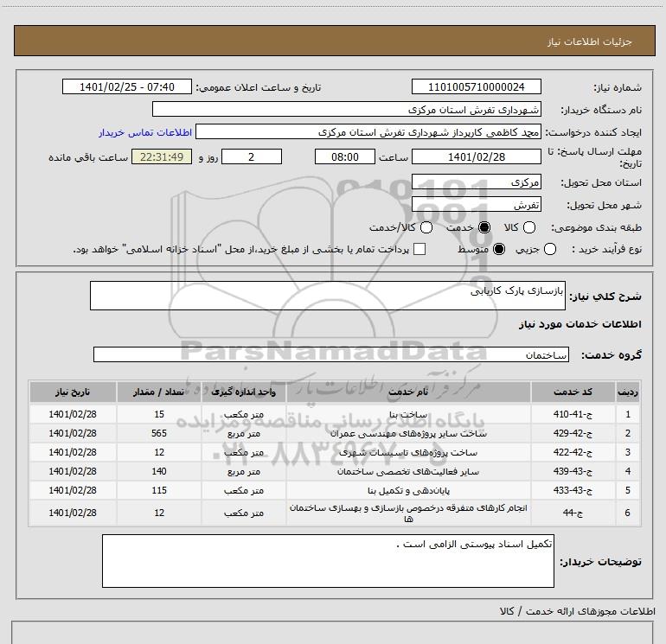Click the response deadline date 1401/02/28 field

[476, 156]
